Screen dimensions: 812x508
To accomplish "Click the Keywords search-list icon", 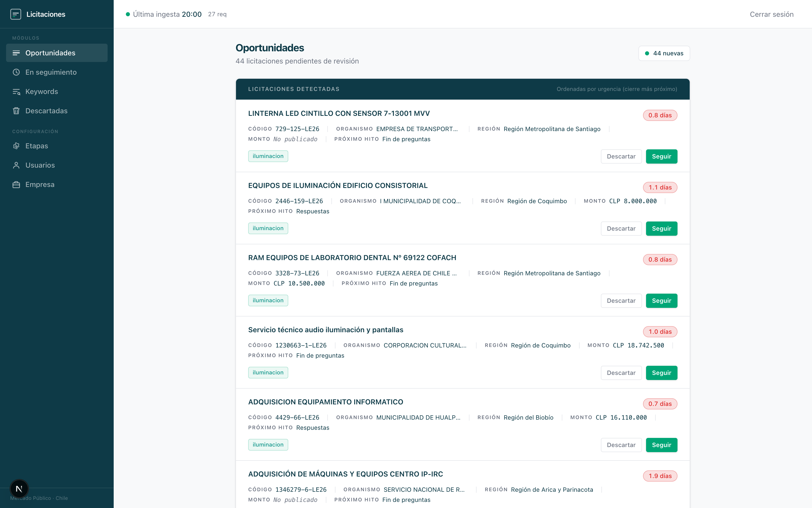I will click(16, 91).
